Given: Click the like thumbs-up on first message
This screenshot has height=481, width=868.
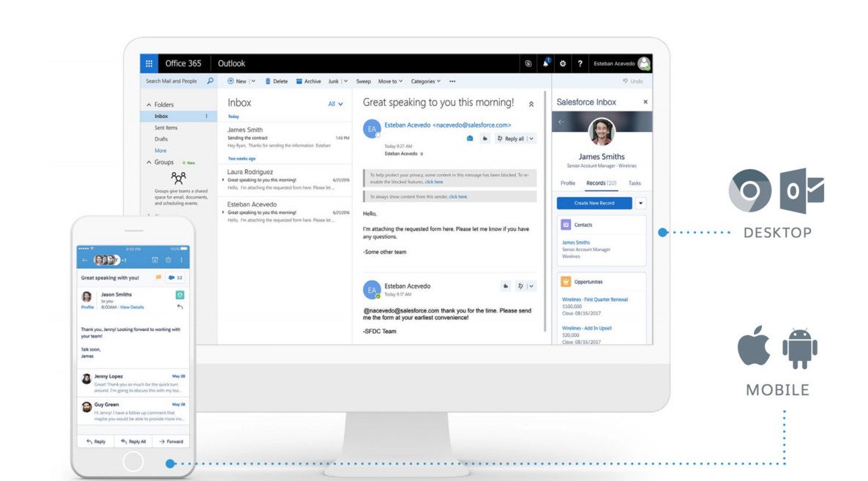Looking at the screenshot, I should coord(485,138).
